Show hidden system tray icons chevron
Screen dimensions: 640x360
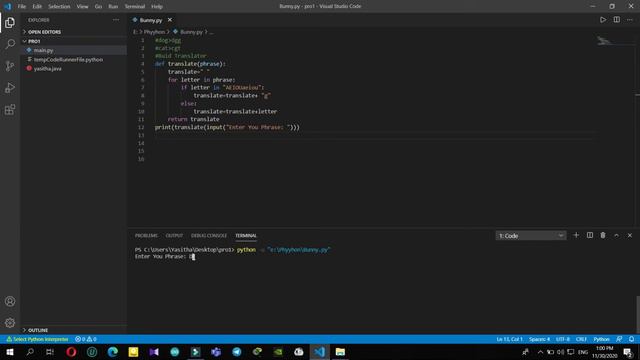(x=540, y=352)
